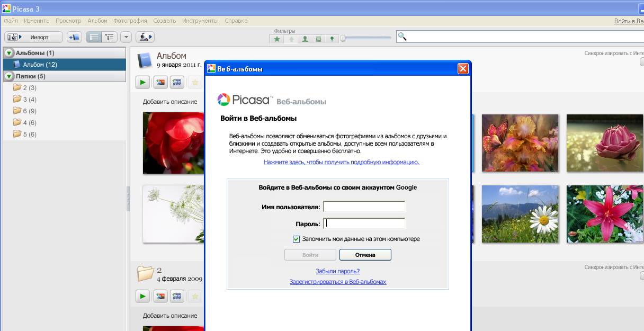Screen dimensions: 644x331
Task: Click the star icon in folder 2 section
Action: [195, 296]
